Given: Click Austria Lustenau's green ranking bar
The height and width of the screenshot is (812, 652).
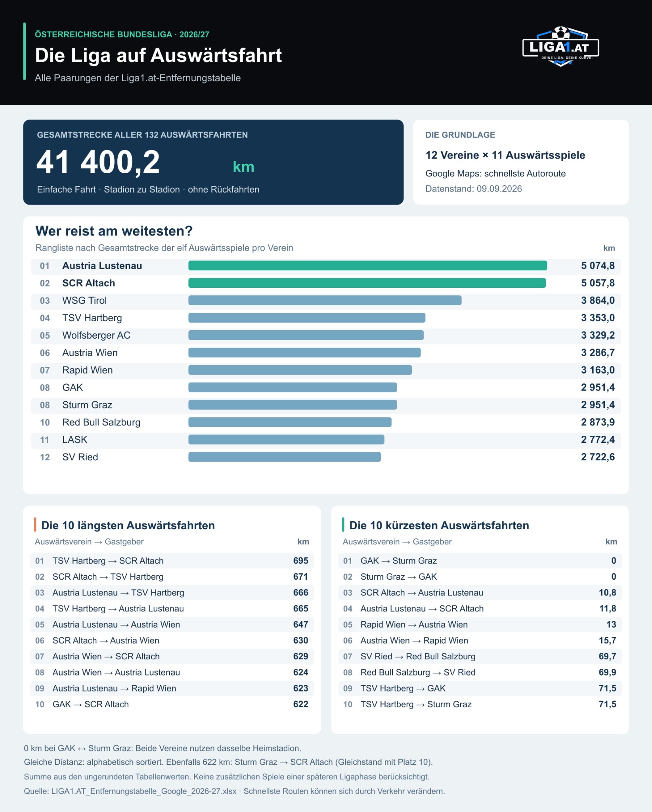Looking at the screenshot, I should (x=368, y=266).
